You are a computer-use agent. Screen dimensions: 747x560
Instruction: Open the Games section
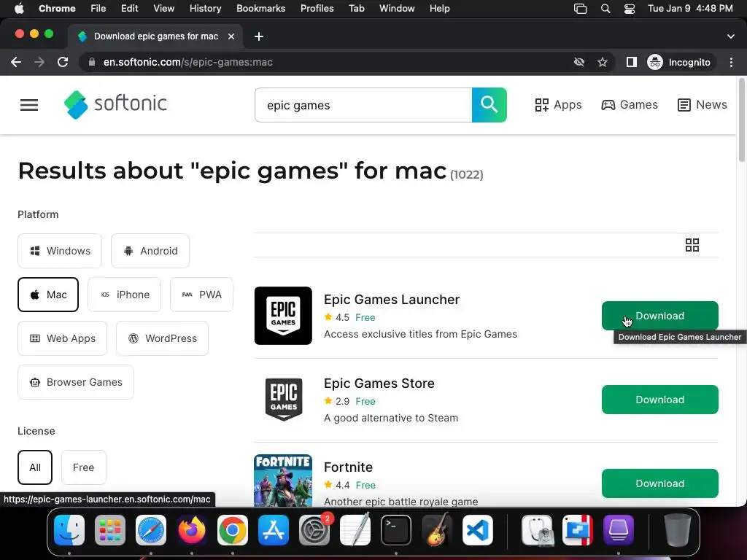pyautogui.click(x=630, y=105)
